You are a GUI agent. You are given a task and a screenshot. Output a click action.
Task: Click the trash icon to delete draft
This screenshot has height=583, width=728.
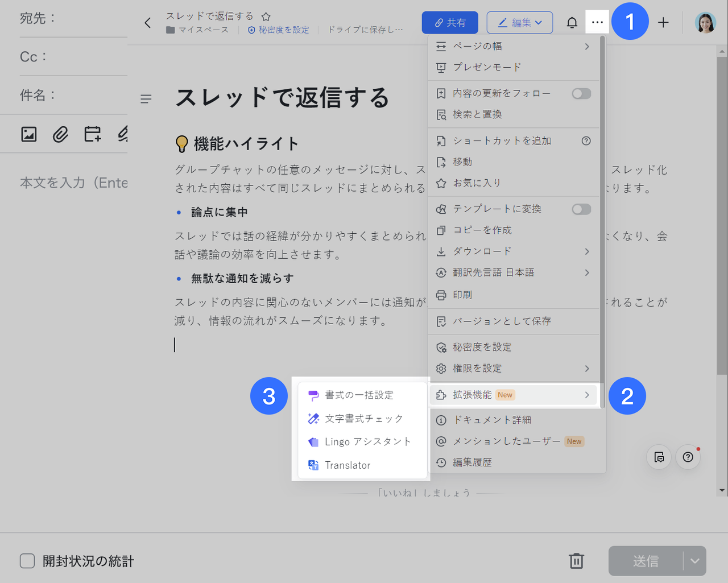tap(576, 561)
